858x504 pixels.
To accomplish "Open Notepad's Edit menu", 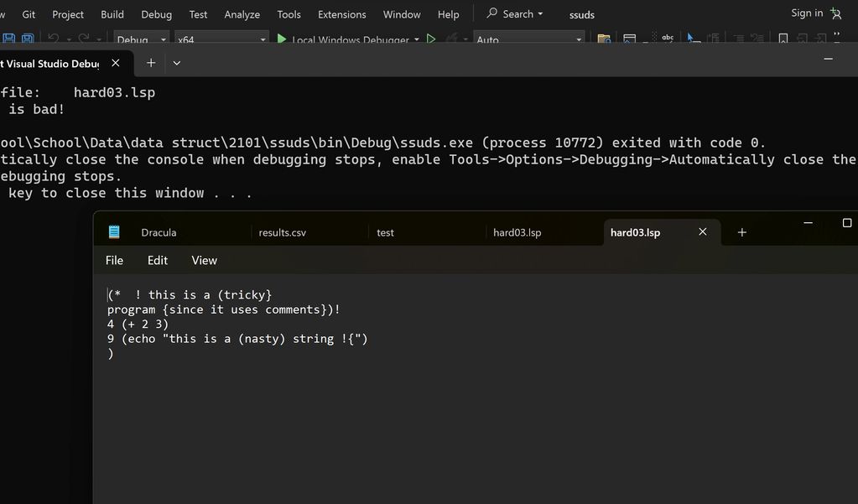I will point(158,261).
